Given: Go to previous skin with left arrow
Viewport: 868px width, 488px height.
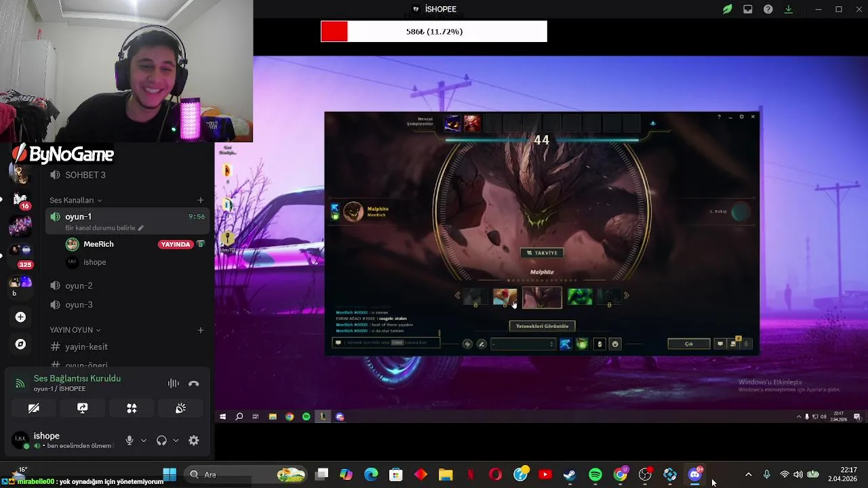Looking at the screenshot, I should pos(457,296).
